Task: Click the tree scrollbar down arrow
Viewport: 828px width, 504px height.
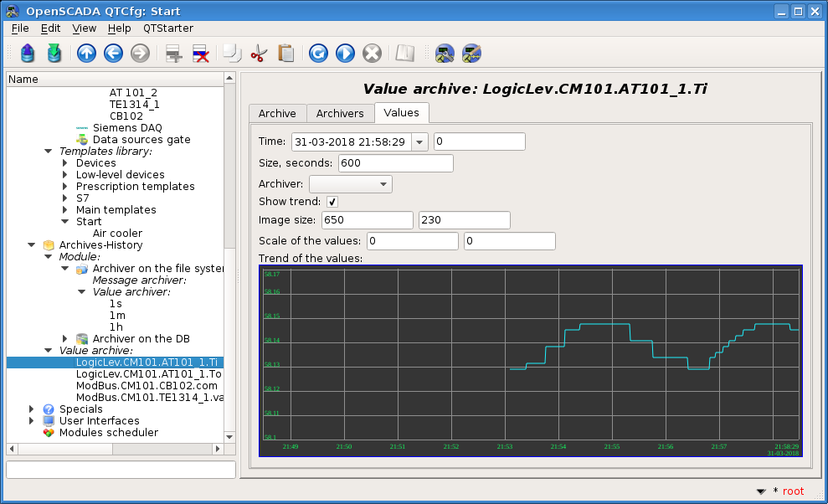Action: [x=229, y=437]
